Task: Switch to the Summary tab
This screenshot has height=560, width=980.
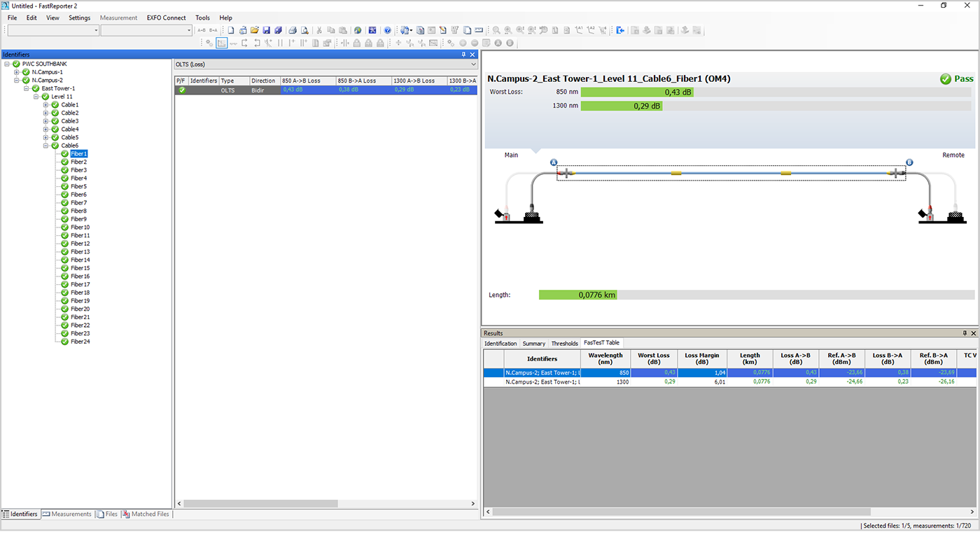Action: point(533,343)
